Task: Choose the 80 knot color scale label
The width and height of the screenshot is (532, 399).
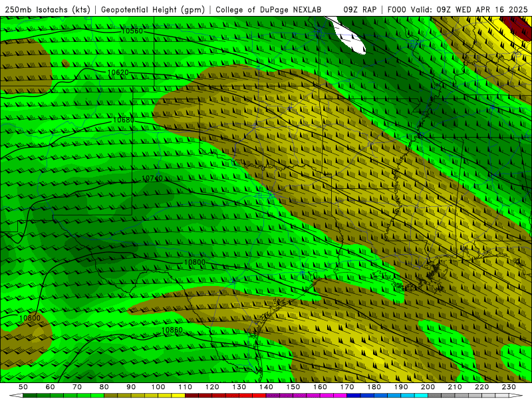Action: pos(104,387)
